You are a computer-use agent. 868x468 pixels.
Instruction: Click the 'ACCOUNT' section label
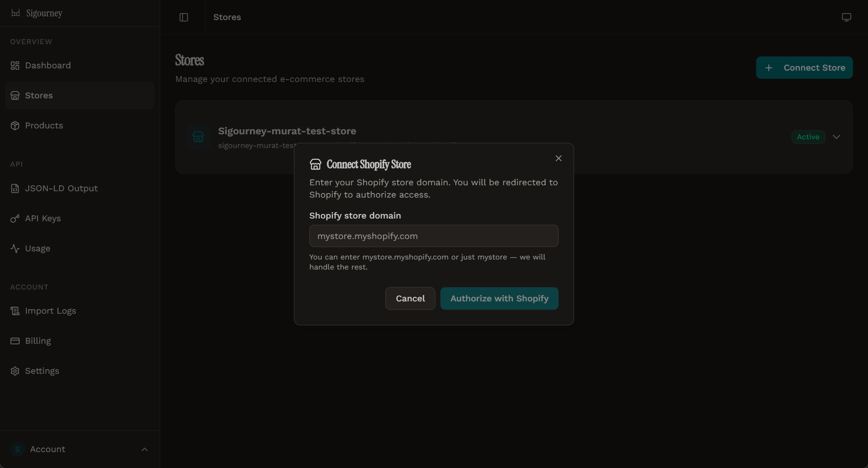pyautogui.click(x=29, y=287)
